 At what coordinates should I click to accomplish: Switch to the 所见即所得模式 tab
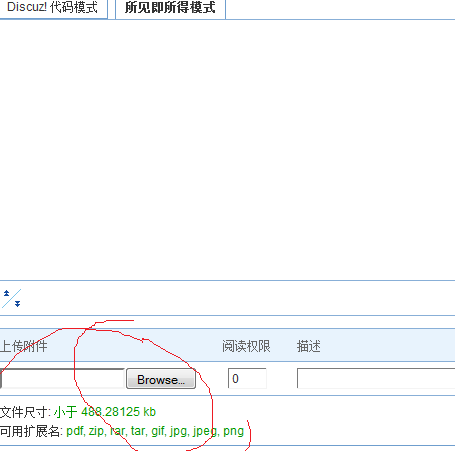(170, 8)
